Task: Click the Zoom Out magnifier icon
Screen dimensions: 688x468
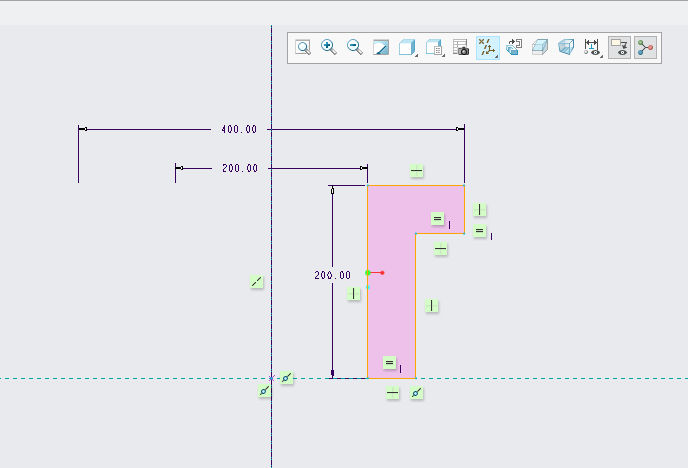Action: pyautogui.click(x=355, y=47)
